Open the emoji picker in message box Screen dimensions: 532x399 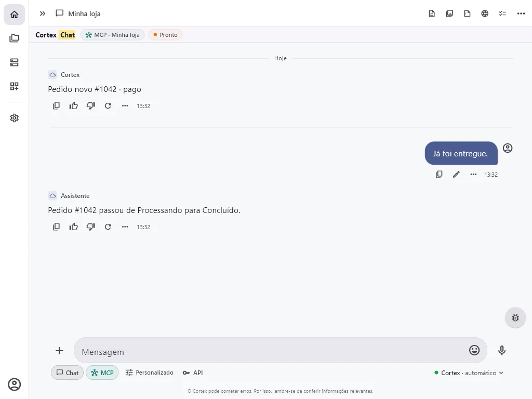pyautogui.click(x=474, y=350)
